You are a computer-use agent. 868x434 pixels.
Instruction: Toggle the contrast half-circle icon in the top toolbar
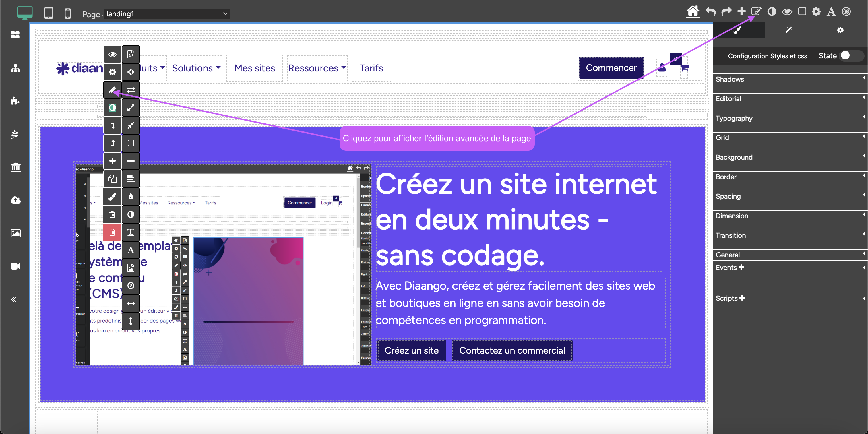point(772,12)
